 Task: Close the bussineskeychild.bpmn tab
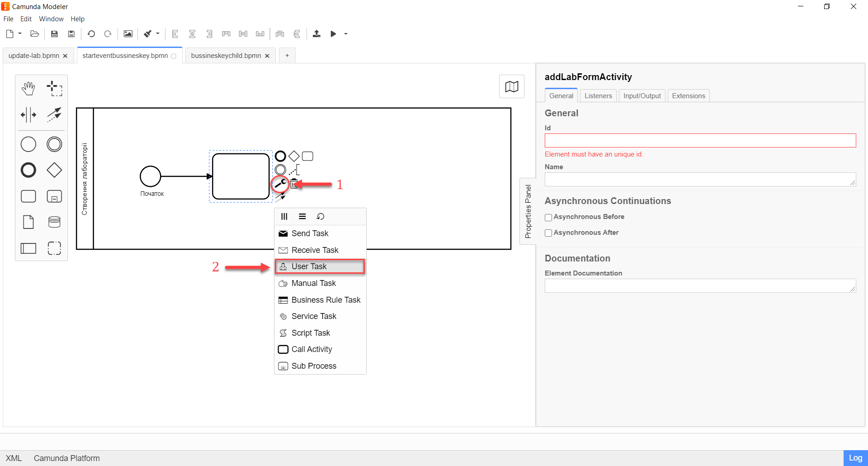coord(267,56)
